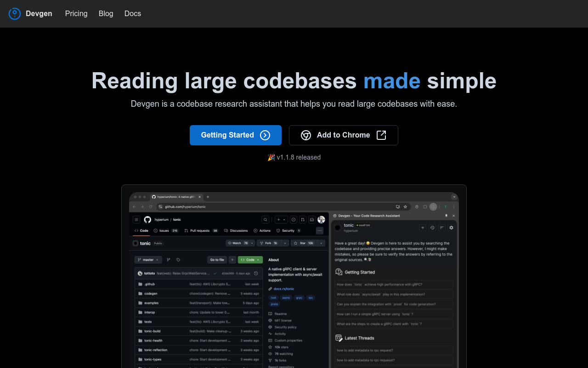Screen dimensions: 588x368
Task: Select suggestion about running a simple gRPC server
Action: (394, 314)
